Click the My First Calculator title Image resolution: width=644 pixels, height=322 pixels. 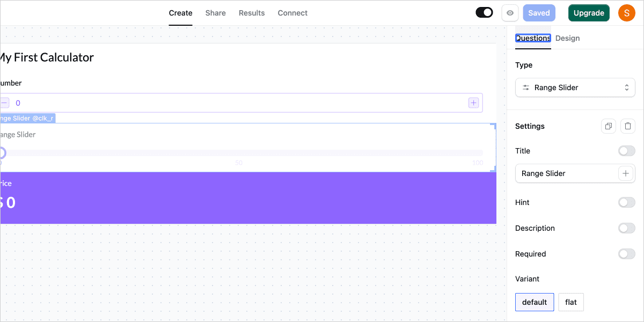(46, 57)
